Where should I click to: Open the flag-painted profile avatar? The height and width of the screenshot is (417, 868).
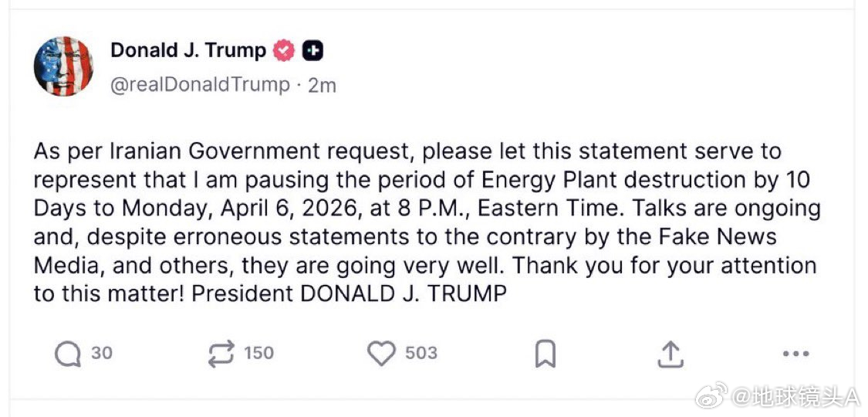(63, 66)
